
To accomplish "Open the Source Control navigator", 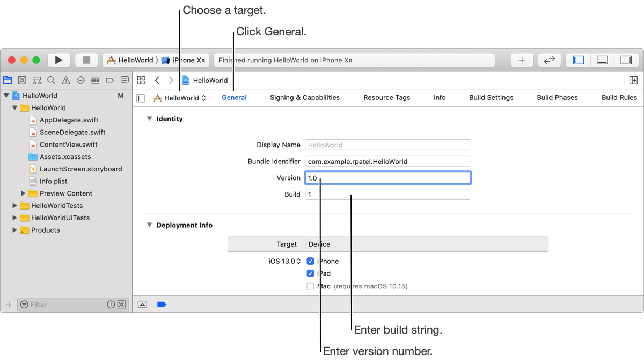I will click(x=22, y=80).
